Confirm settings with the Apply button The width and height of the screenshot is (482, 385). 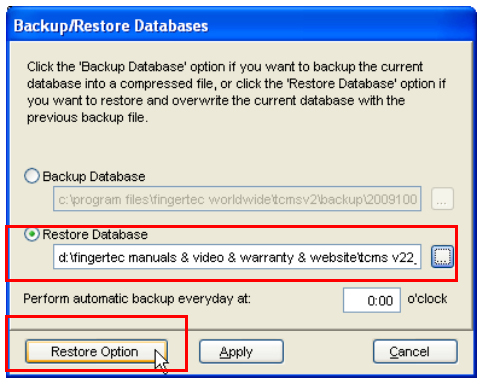[241, 351]
